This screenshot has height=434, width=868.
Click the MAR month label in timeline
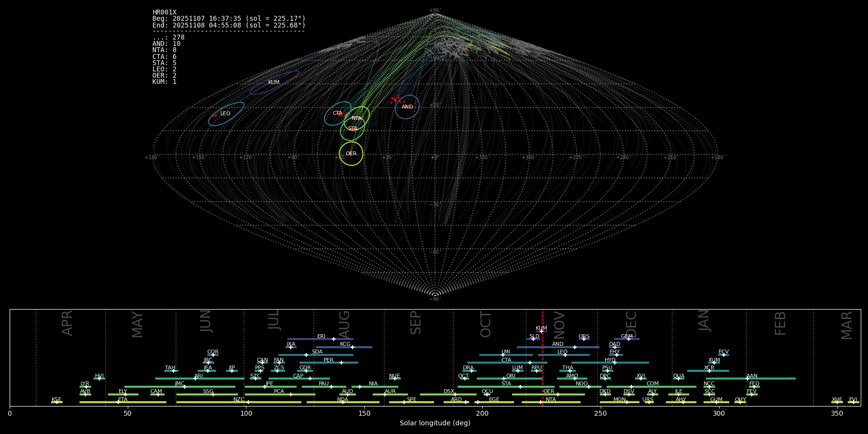click(847, 325)
